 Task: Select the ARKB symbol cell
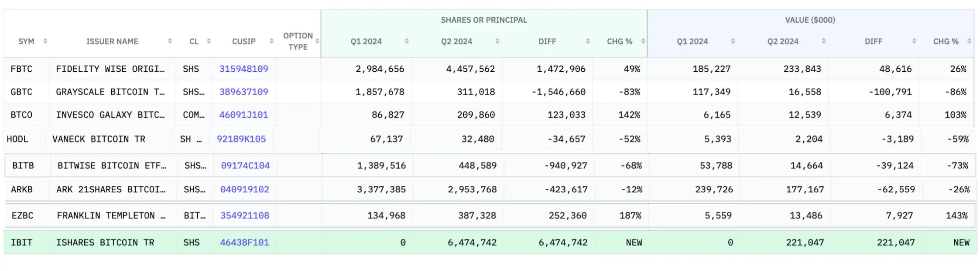tap(22, 190)
